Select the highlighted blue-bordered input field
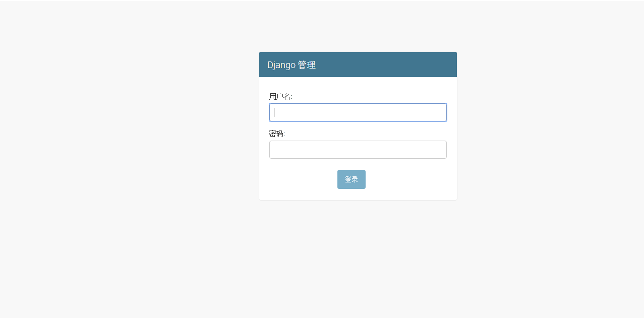 click(x=358, y=112)
